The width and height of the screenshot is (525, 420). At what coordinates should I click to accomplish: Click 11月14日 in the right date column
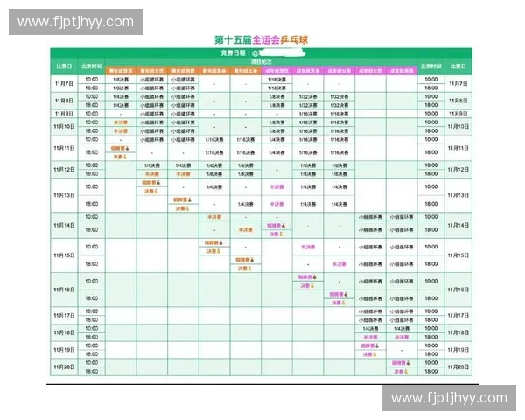[458, 225]
